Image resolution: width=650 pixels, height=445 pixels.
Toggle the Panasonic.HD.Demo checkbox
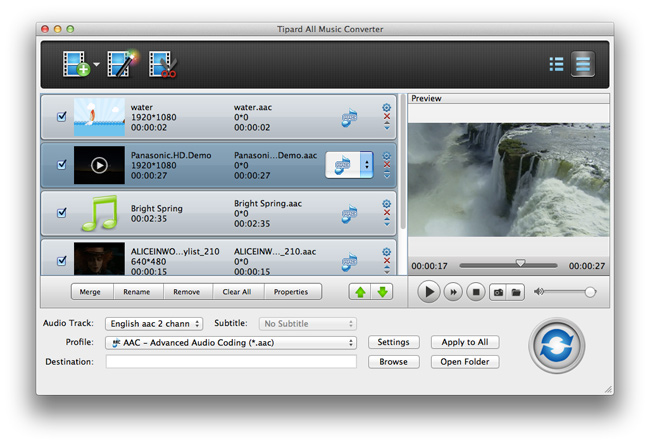pos(62,165)
